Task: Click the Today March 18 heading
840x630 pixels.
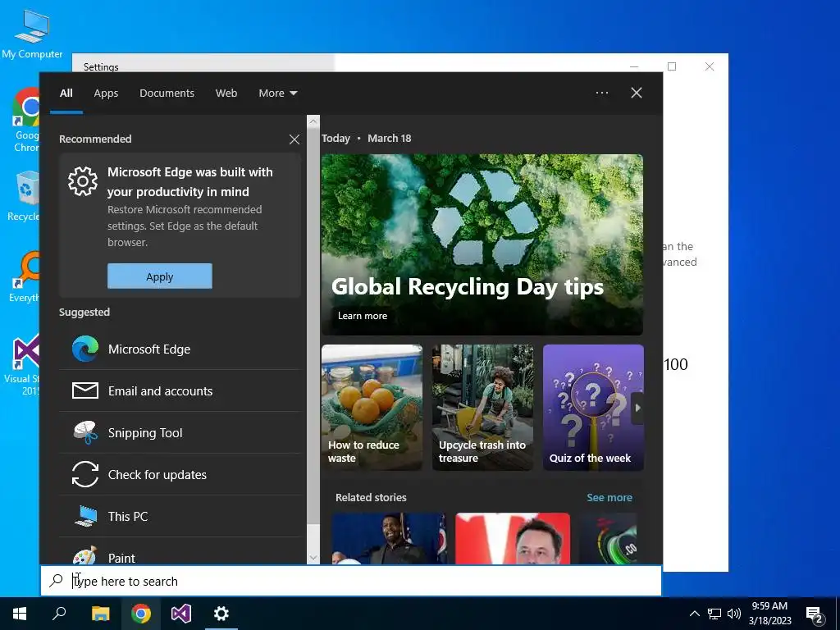Action: point(367,138)
